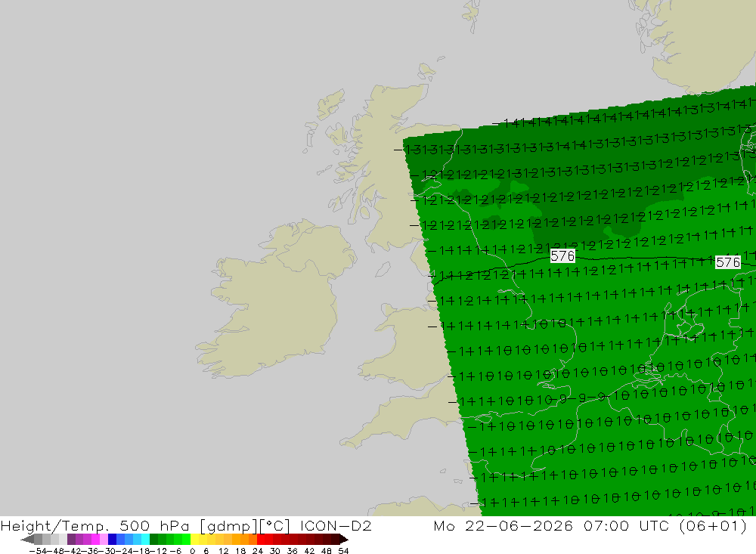The image size is (756, 554).
Task: Click the '-54' value on the legend scale
Action: click(x=37, y=551)
